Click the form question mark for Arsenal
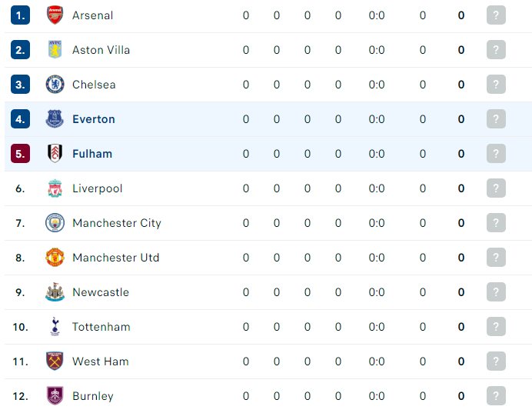The height and width of the screenshot is (413, 532). tap(496, 15)
